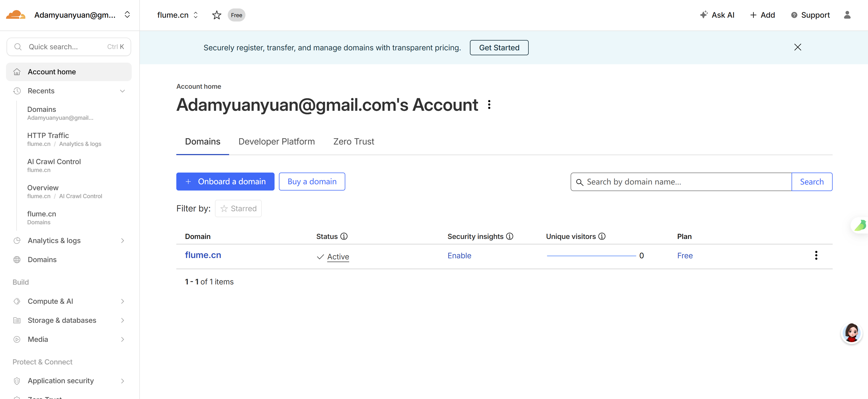Open the chat avatar widget
Viewport: 868px width, 399px height.
[851, 333]
